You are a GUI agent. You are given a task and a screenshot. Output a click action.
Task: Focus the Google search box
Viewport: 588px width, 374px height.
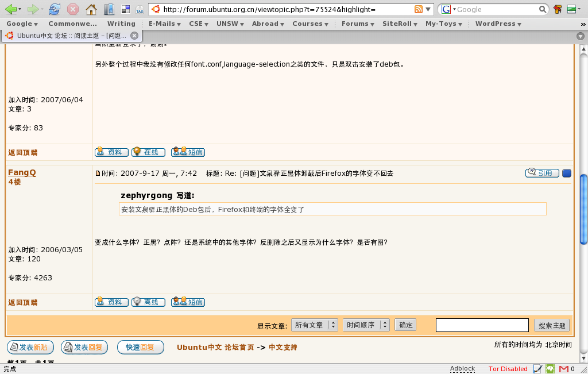coord(497,9)
